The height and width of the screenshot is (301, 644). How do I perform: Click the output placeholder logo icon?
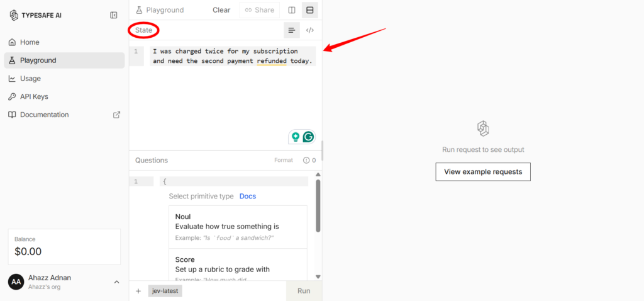click(483, 128)
